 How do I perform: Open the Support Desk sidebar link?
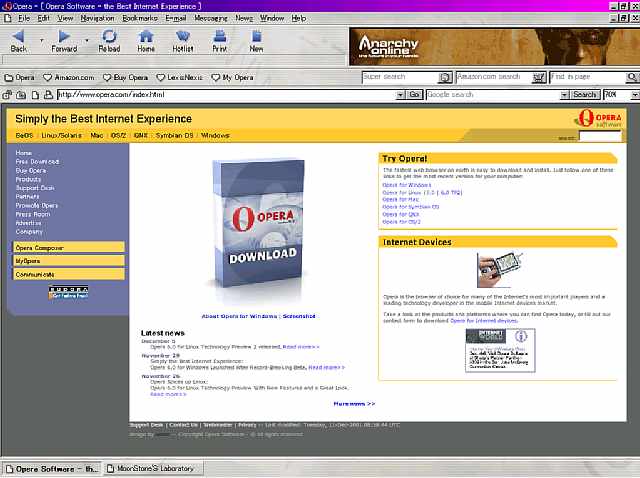click(35, 188)
